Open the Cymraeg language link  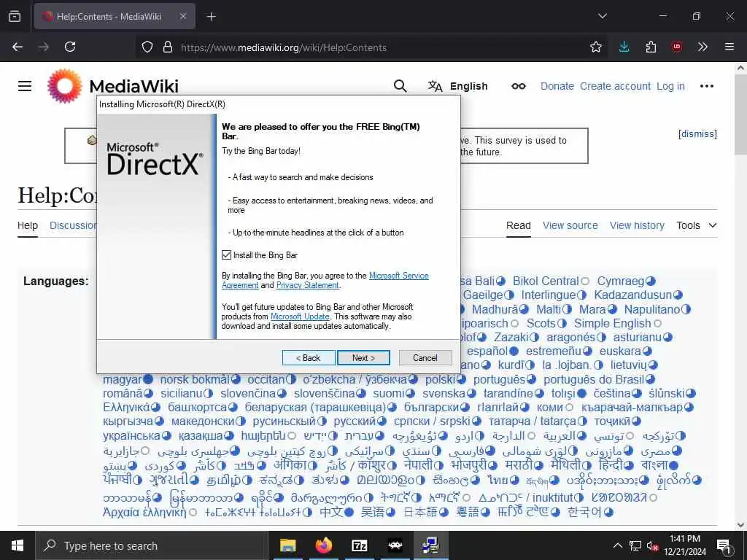point(621,281)
